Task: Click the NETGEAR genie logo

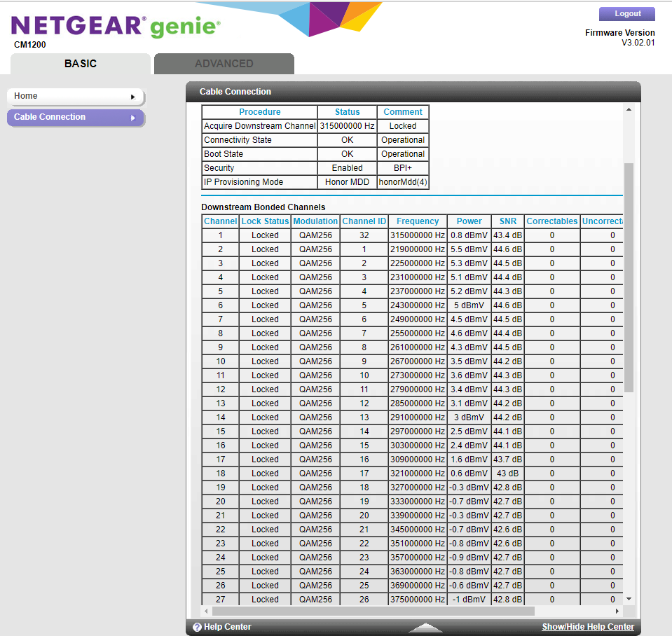Action: point(116,27)
